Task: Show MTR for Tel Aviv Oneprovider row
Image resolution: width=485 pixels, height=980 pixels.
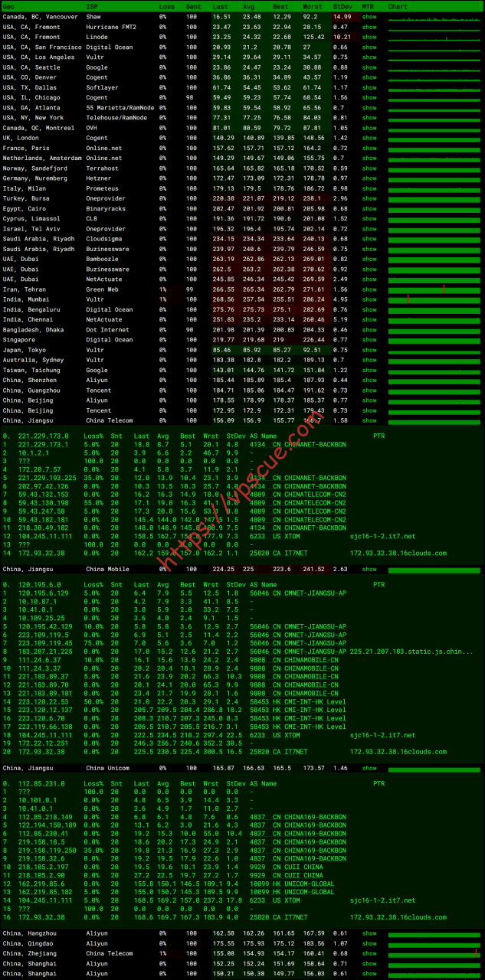Action: pyautogui.click(x=369, y=229)
